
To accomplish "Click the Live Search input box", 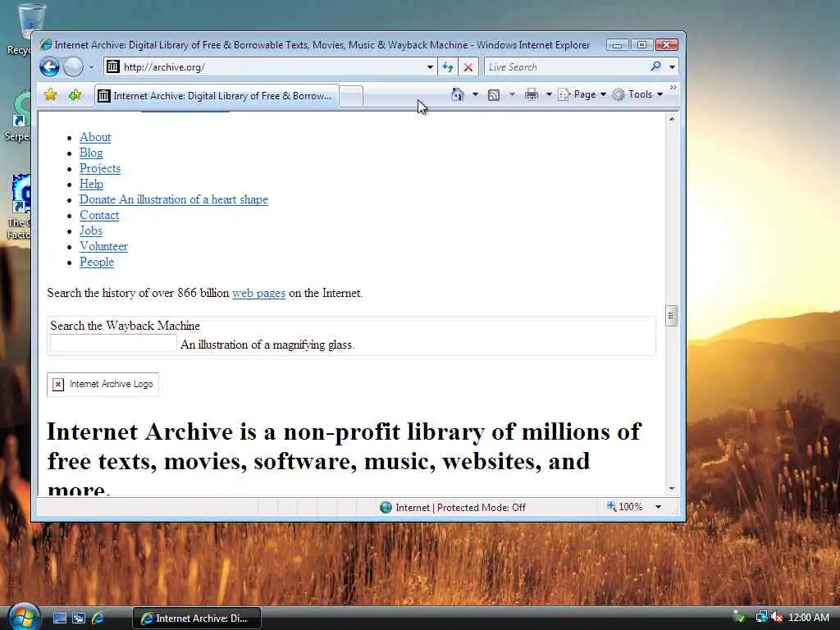I will pos(565,67).
